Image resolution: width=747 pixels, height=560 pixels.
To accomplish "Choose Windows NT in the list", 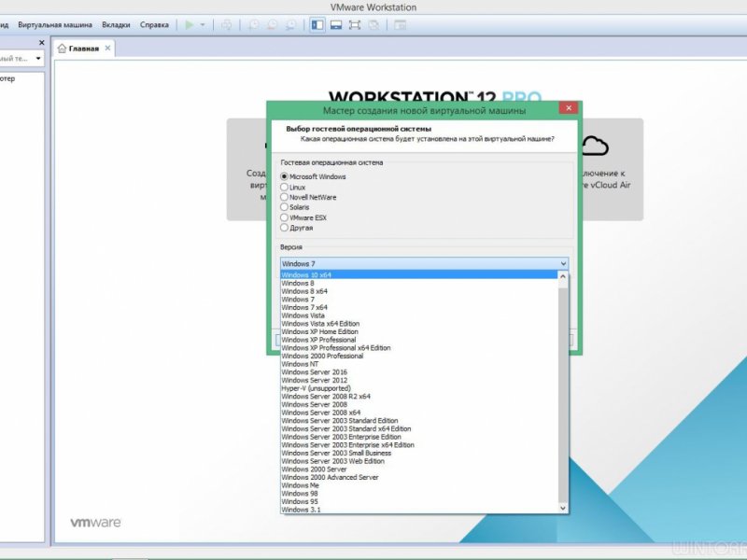I will click(x=418, y=364).
